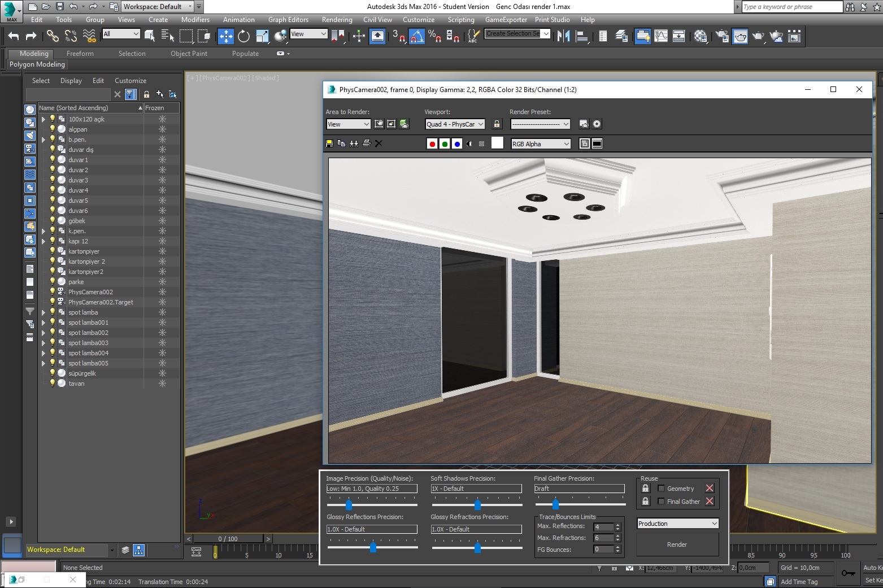Open the Material Editor from toolbar
883x588 pixels.
701,37
